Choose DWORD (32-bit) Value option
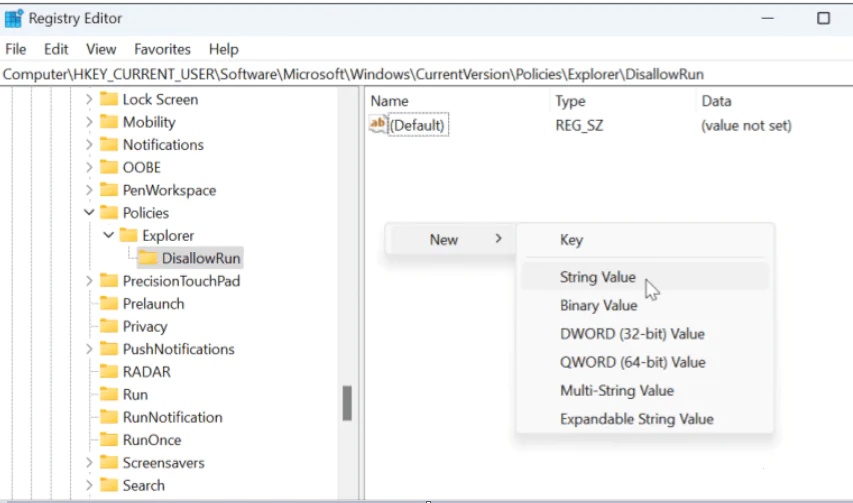The image size is (853, 503). (x=632, y=334)
